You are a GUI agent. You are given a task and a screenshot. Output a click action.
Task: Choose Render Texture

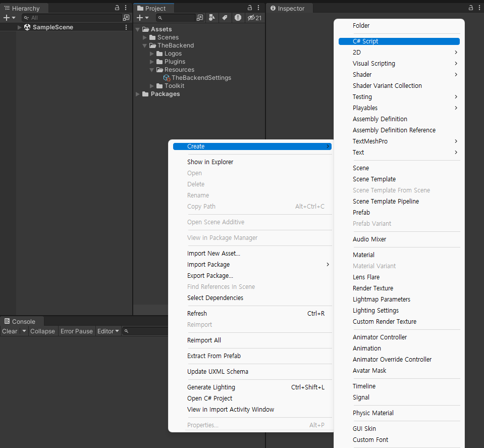pos(399,288)
